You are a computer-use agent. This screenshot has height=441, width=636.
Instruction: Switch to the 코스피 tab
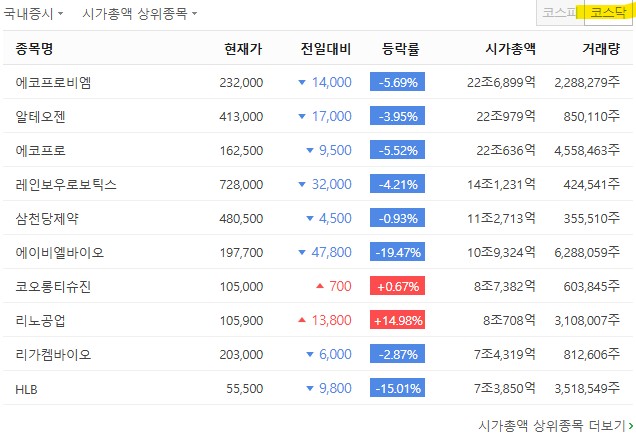[559, 13]
